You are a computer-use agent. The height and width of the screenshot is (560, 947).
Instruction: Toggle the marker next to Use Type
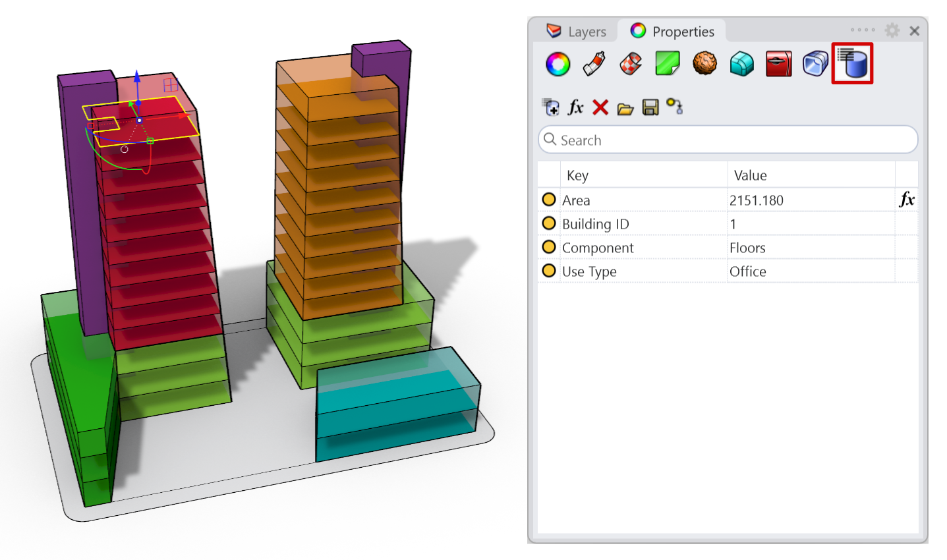(x=549, y=271)
